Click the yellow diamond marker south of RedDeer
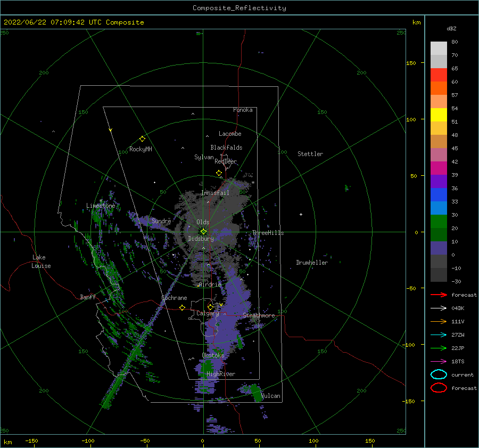This screenshot has height=448, width=479. tap(219, 173)
